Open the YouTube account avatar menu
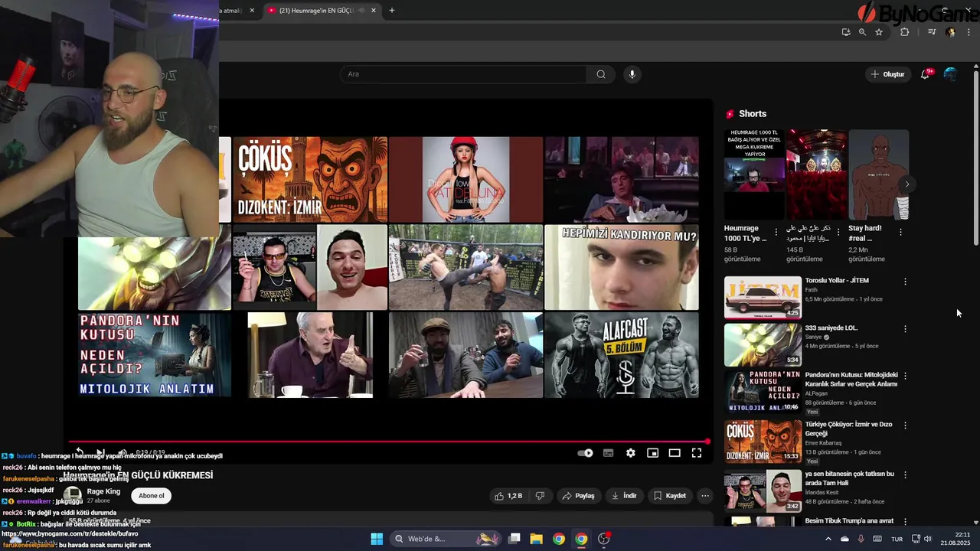Image resolution: width=980 pixels, height=551 pixels. 950,74
